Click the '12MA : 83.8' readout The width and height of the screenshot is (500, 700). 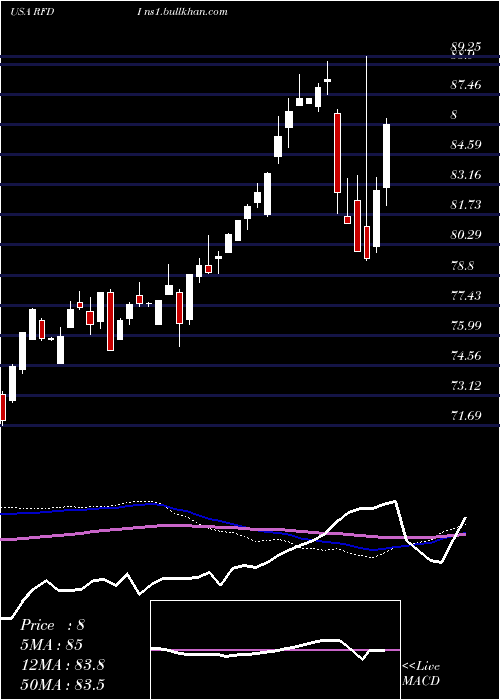coord(62,665)
